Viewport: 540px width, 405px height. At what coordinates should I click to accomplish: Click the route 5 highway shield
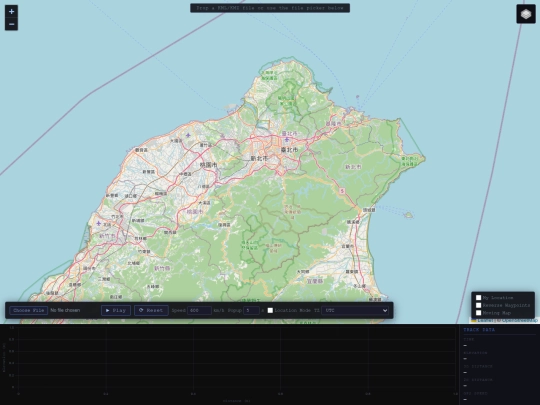[x=342, y=191]
